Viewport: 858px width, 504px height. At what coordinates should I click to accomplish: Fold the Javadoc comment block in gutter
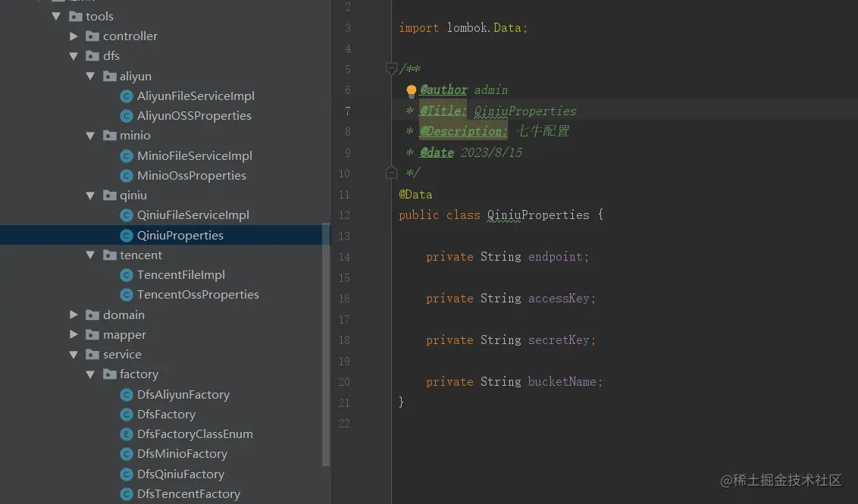tap(391, 69)
